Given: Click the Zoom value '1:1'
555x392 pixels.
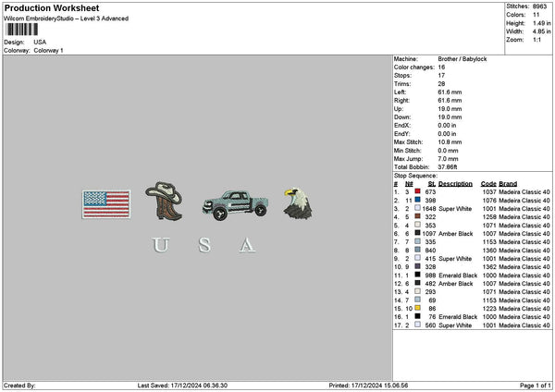Looking at the screenshot, I should tap(536, 40).
